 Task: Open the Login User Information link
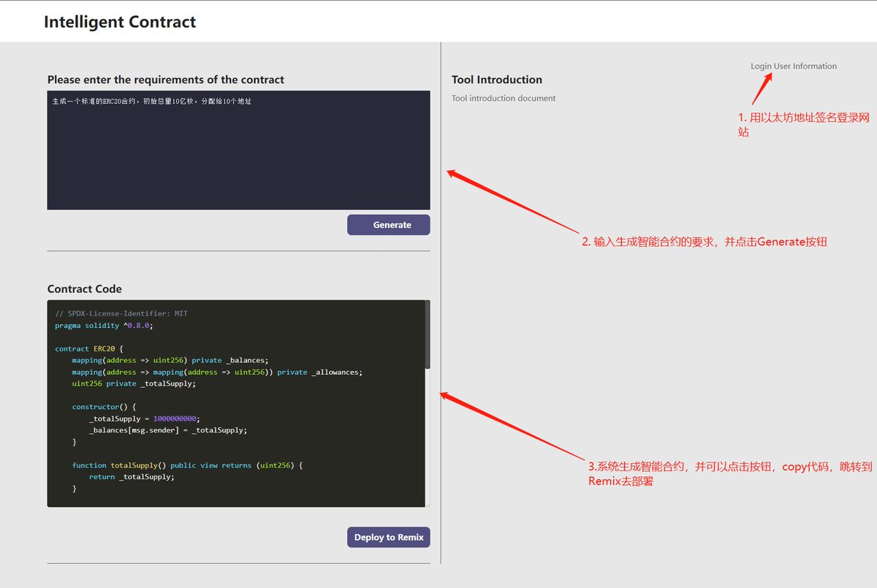tap(794, 66)
